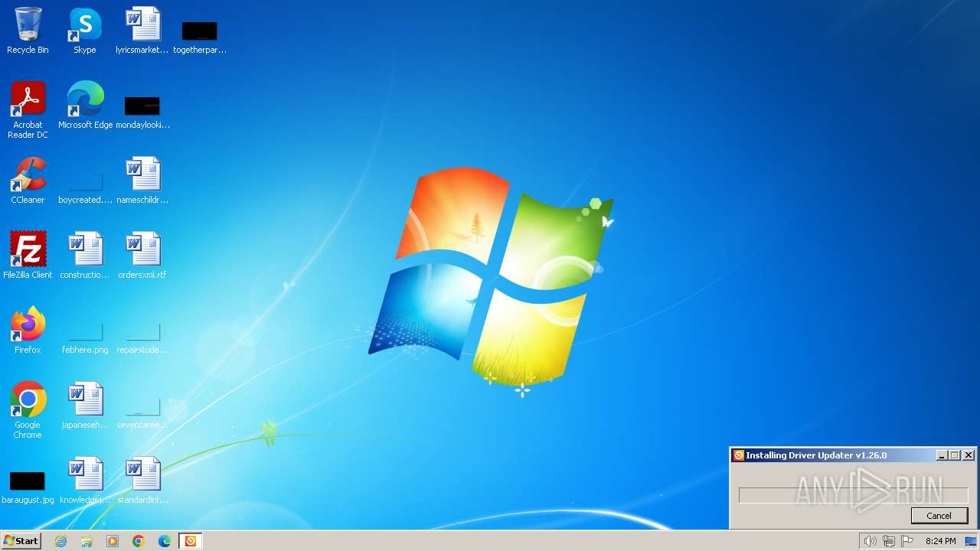Close the Driver Updater installer window

[x=969, y=455]
